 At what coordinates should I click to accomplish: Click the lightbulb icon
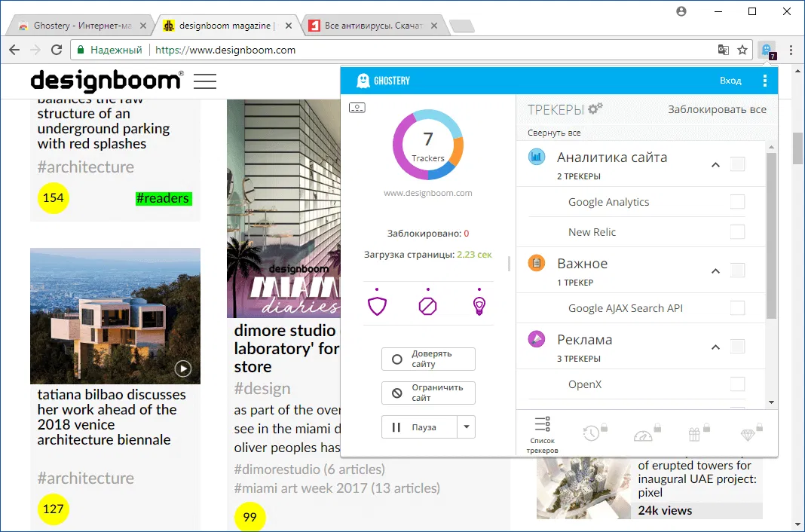[x=479, y=304]
